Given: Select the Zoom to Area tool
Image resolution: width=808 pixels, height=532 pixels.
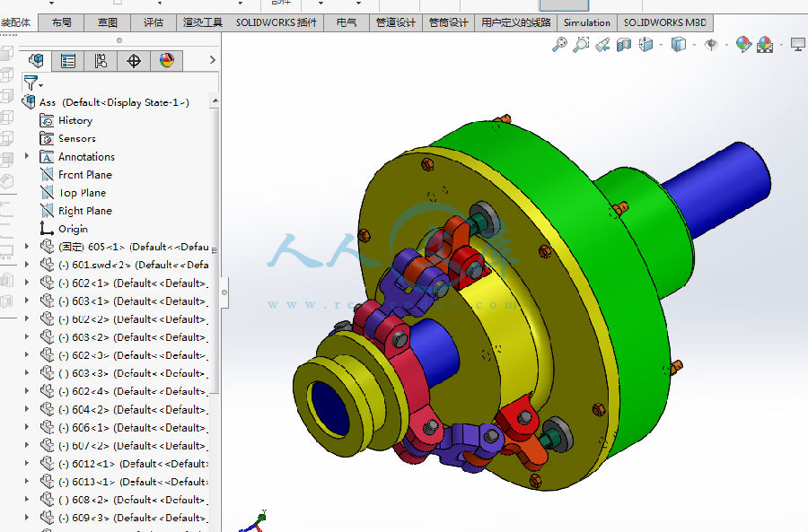Looking at the screenshot, I should point(581,45).
